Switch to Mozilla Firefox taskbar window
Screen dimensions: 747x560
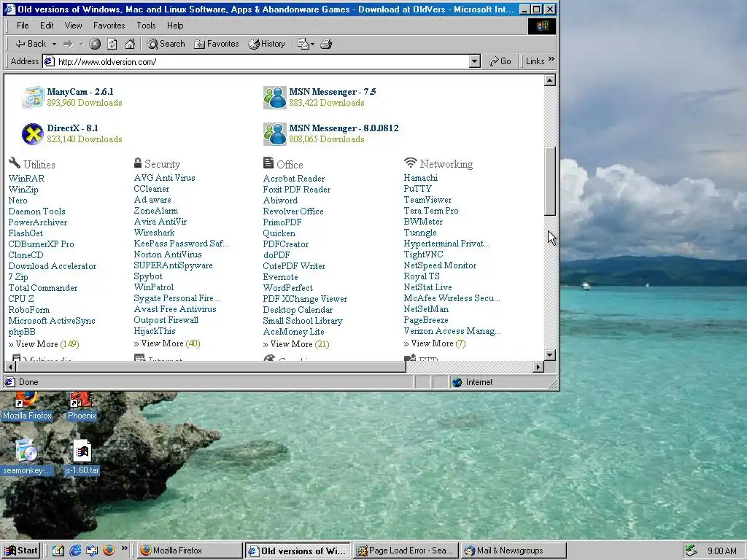pyautogui.click(x=190, y=551)
